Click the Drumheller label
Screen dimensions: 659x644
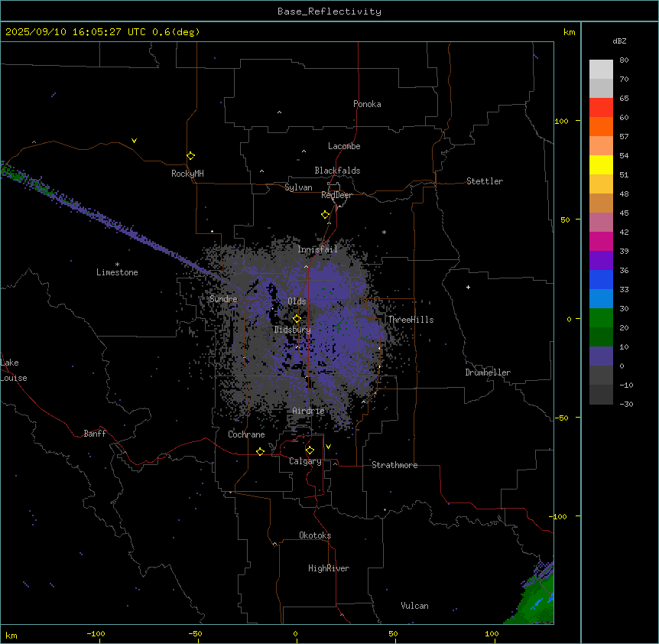pyautogui.click(x=488, y=372)
